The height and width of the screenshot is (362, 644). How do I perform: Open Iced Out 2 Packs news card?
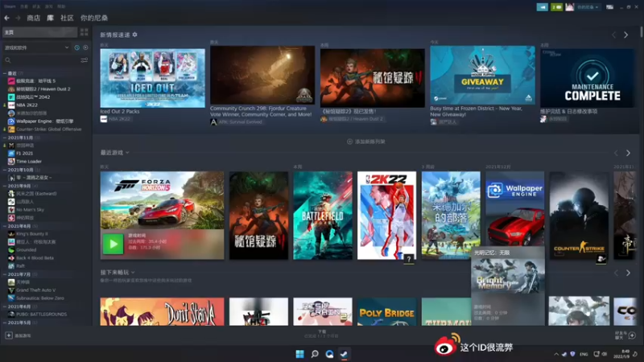tap(152, 78)
